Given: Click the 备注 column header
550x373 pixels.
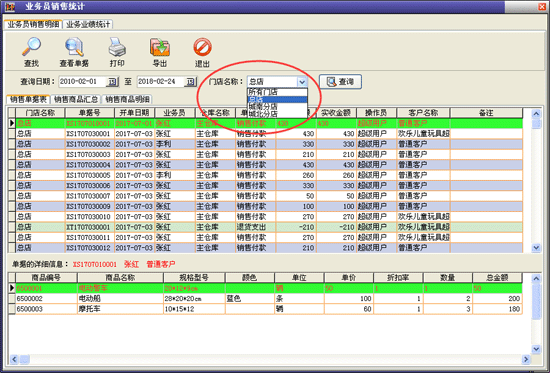Looking at the screenshot, I should (486, 113).
